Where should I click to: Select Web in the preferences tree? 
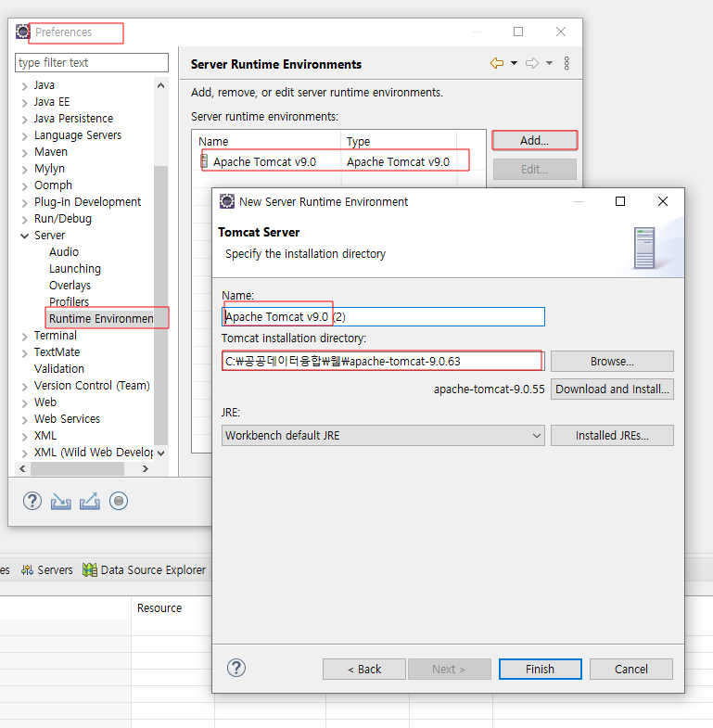point(45,402)
